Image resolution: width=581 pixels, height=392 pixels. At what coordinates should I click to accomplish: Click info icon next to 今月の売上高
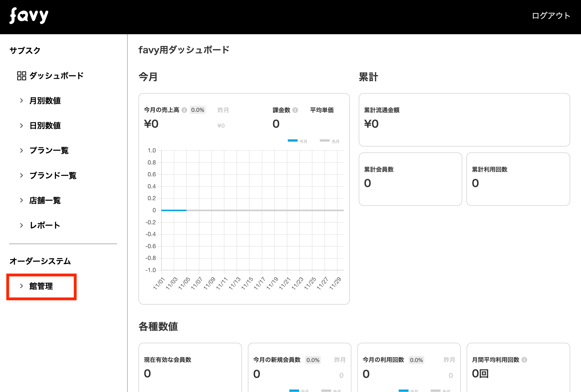(184, 110)
